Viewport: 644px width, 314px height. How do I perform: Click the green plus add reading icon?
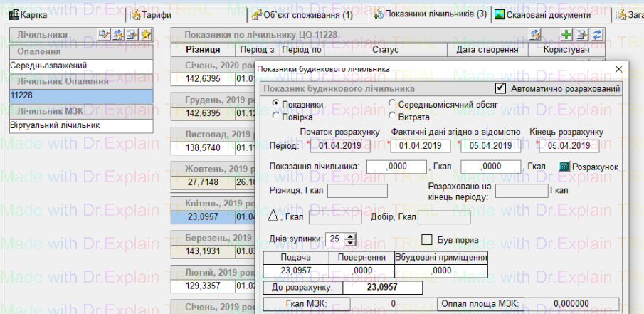[x=566, y=35]
